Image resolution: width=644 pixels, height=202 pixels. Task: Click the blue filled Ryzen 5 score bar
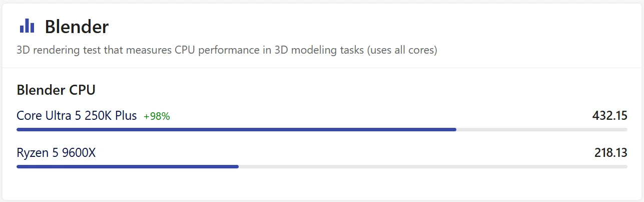[128, 166]
